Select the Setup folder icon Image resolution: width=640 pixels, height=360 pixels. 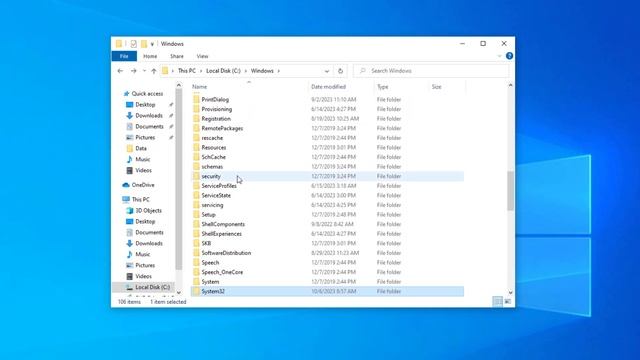pos(196,215)
